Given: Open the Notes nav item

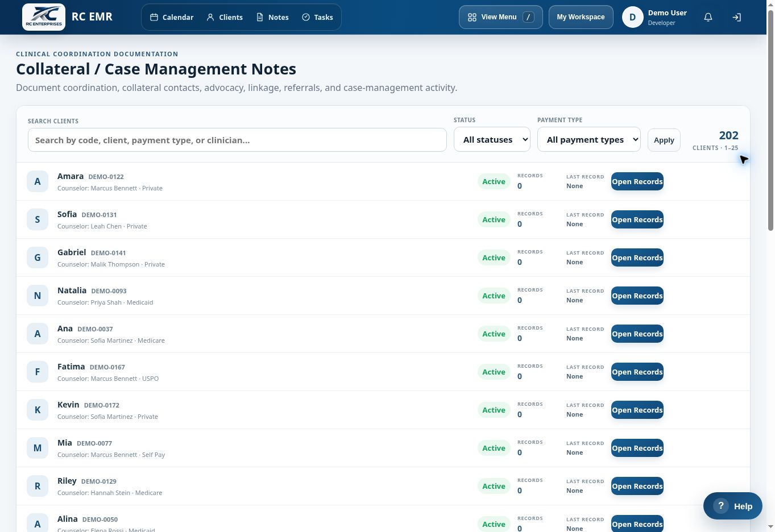Looking at the screenshot, I should pos(272,17).
